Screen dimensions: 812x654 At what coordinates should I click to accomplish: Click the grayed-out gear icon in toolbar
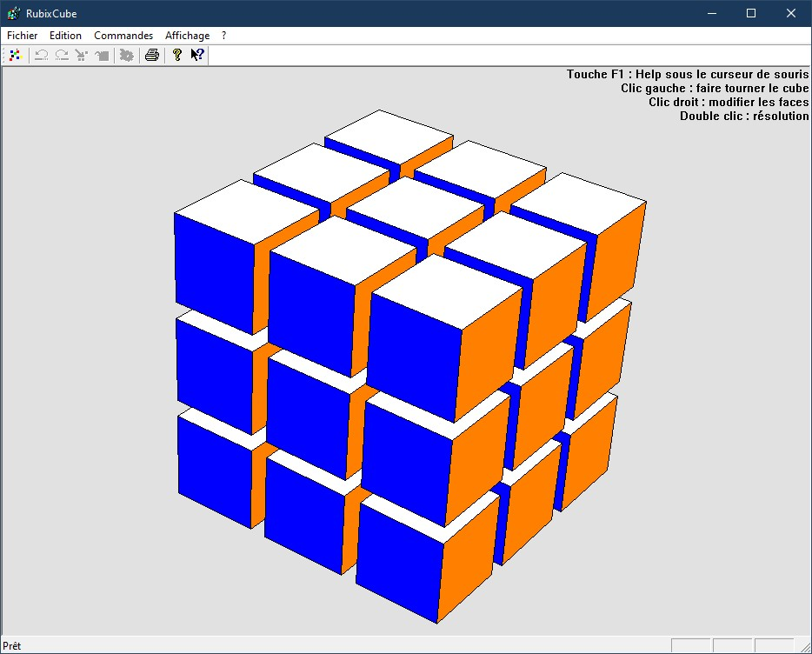126,56
